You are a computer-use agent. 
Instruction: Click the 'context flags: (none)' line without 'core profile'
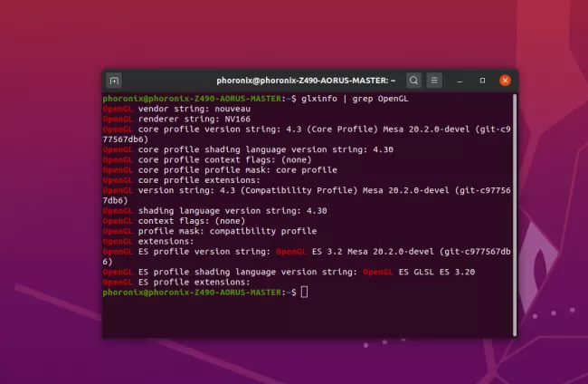tap(174, 221)
